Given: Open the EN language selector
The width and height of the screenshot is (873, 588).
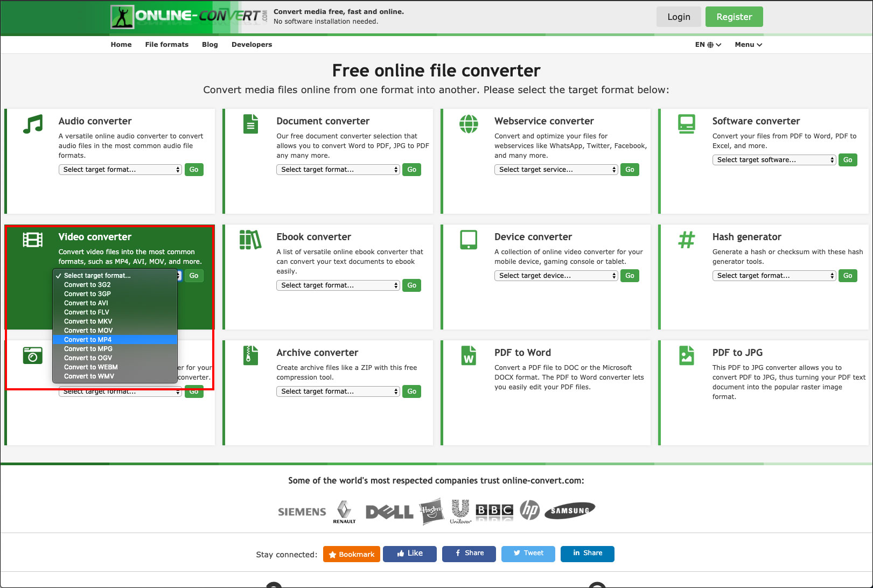Looking at the screenshot, I should [707, 45].
